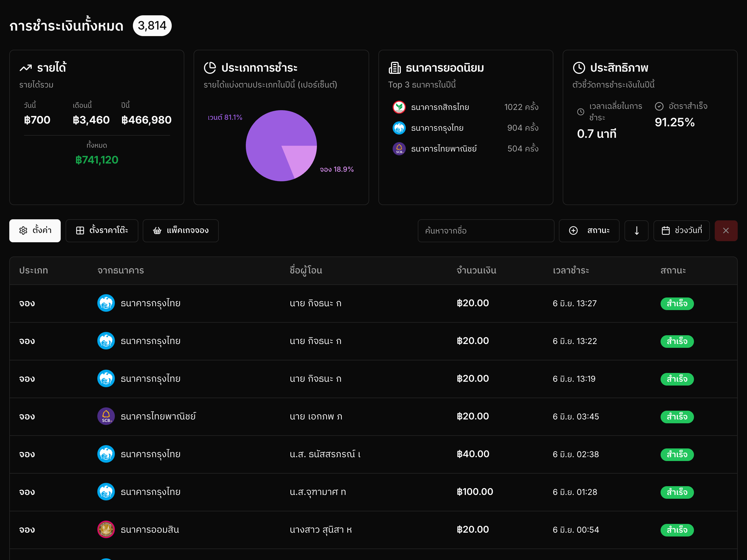Focus the ค้นหาจากชื่อ search field
This screenshot has height=560, width=747.
point(486,231)
